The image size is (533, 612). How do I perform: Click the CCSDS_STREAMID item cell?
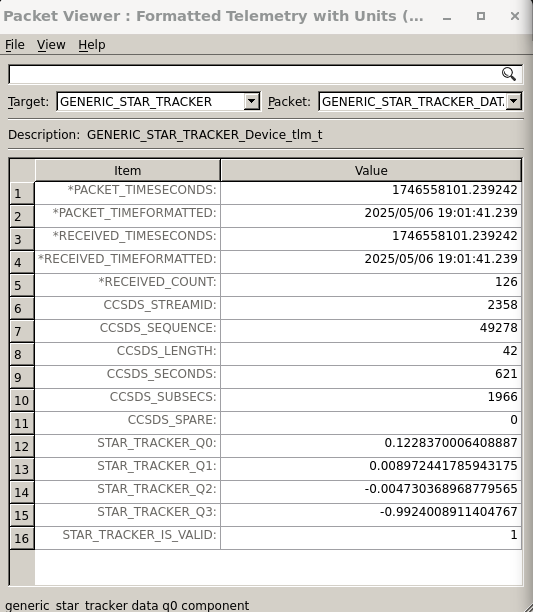pyautogui.click(x=128, y=308)
